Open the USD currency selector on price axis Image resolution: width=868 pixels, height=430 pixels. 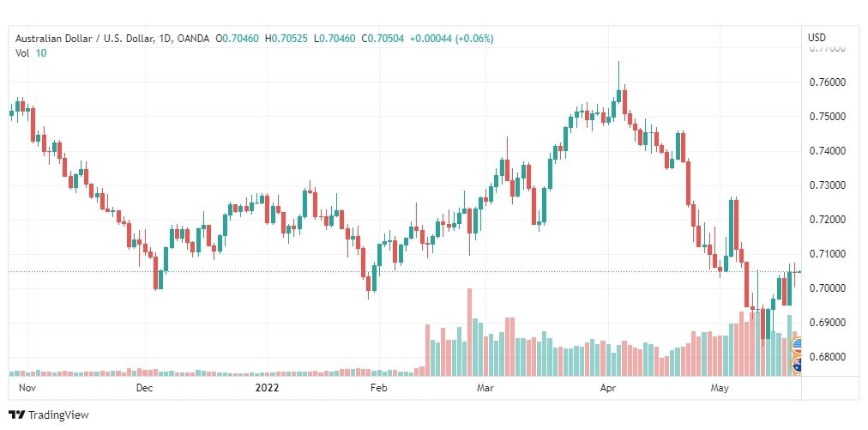coord(817,38)
